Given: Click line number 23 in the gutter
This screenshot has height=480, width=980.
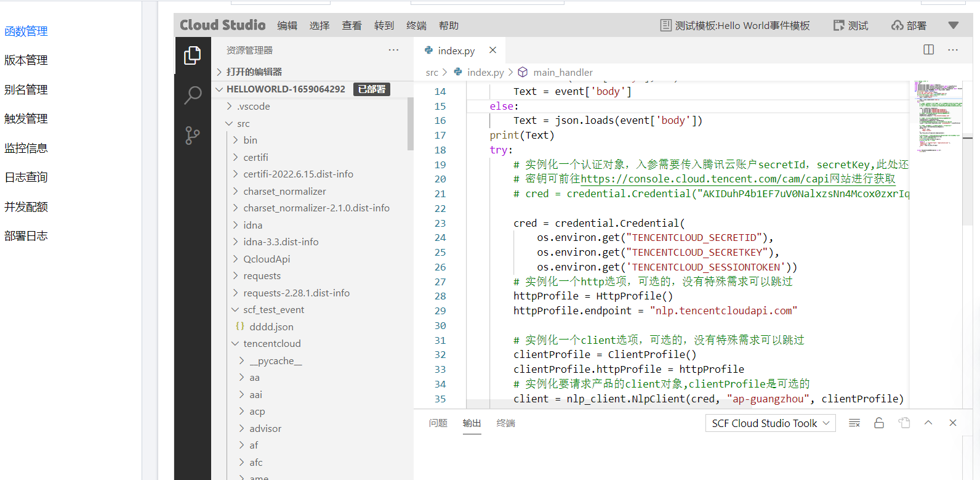Looking at the screenshot, I should (440, 223).
